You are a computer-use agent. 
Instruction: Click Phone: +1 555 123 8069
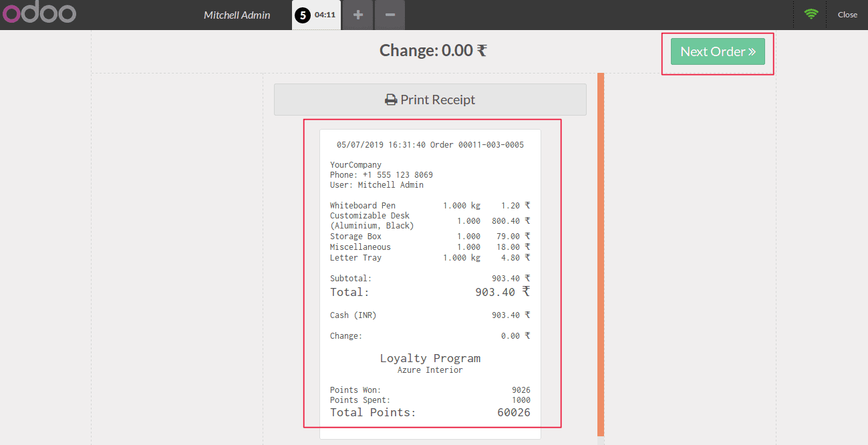pos(381,175)
